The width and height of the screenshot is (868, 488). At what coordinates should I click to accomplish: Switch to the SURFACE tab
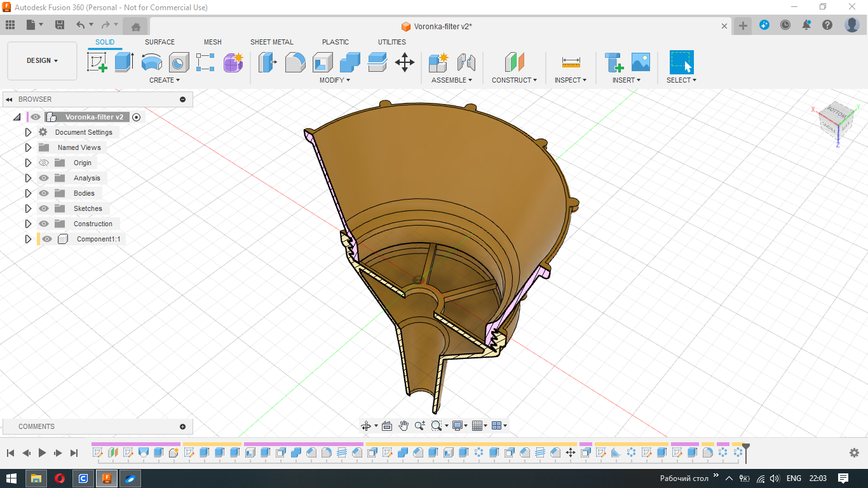click(x=159, y=42)
